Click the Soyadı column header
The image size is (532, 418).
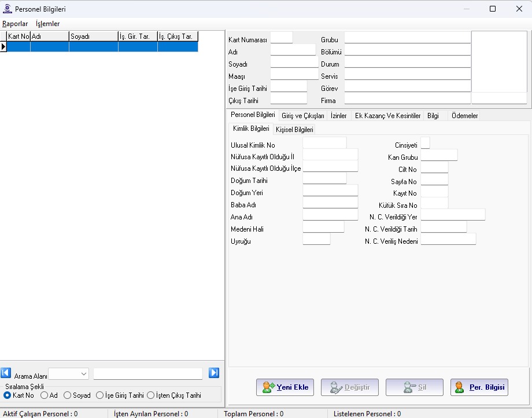(93, 36)
